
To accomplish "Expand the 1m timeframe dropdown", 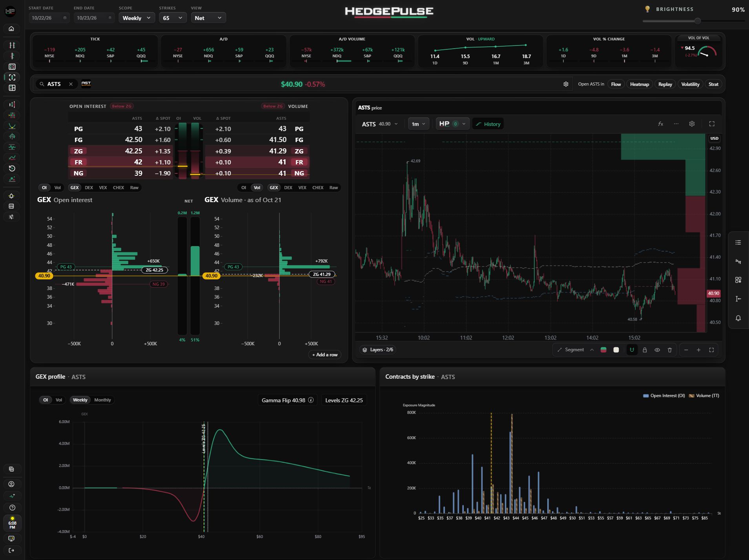I will pos(418,124).
